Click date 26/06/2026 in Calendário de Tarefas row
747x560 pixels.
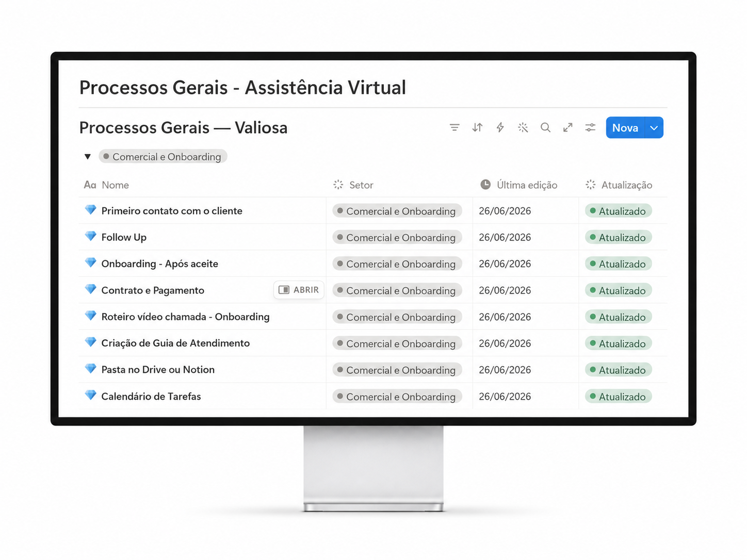[505, 397]
